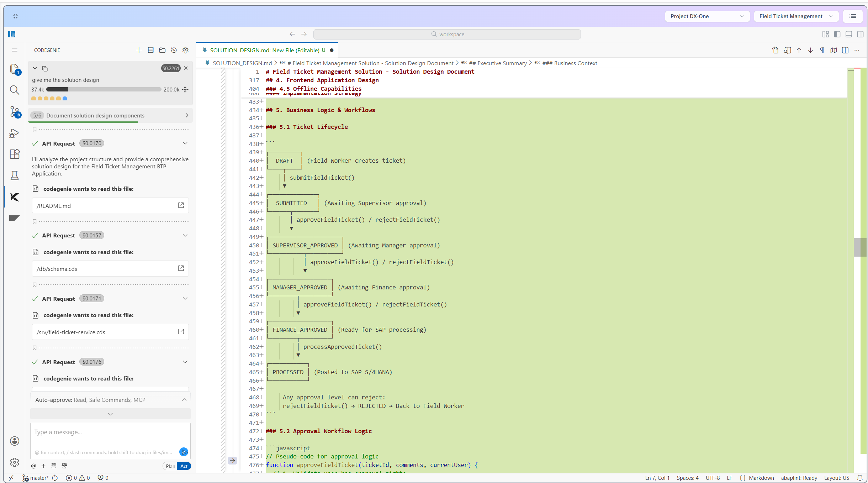Image resolution: width=868 pixels, height=483 pixels.
Task: Expand the Auto-approve settings chevron
Action: pyautogui.click(x=184, y=400)
